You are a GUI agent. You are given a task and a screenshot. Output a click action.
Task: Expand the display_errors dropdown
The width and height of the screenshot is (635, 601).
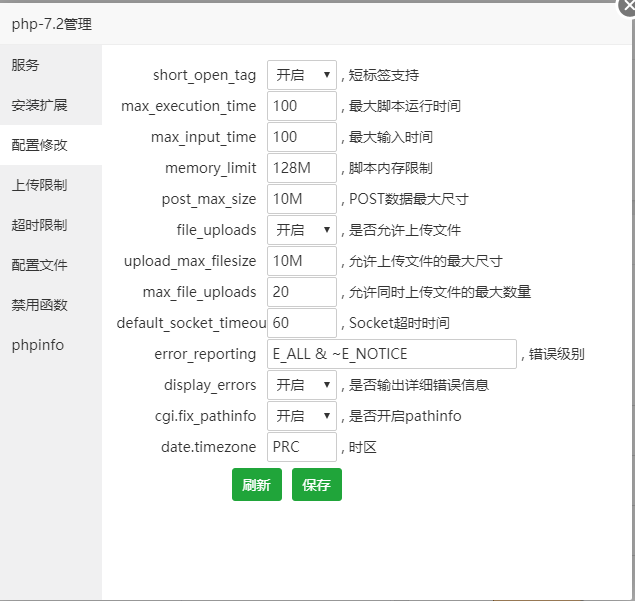click(x=302, y=385)
